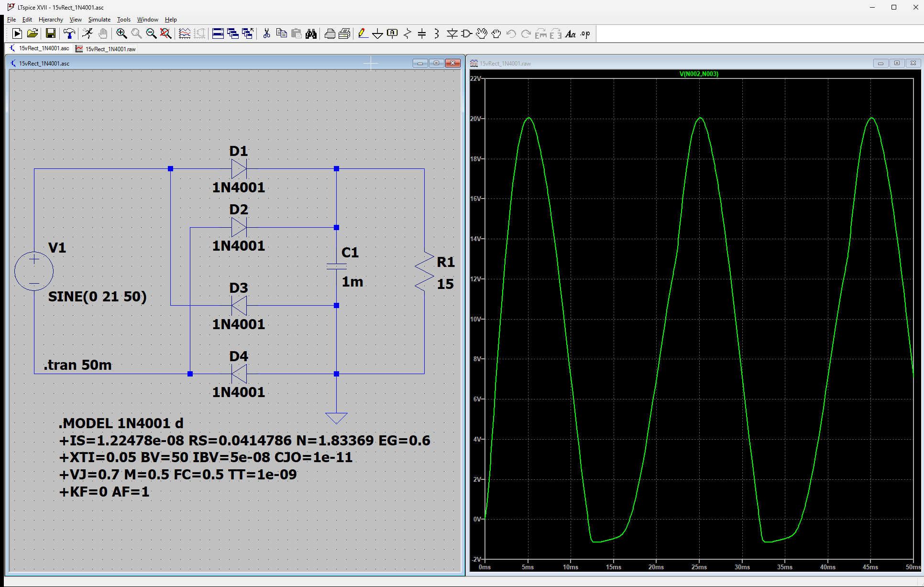This screenshot has width=924, height=587.
Task: Open the Control Panel hammer icon
Action: [x=69, y=33]
